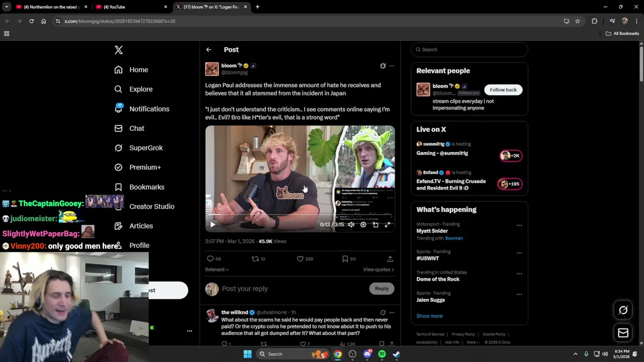Click the Grok icon on bloom's post
The height and width of the screenshot is (362, 644).
coord(383,66)
